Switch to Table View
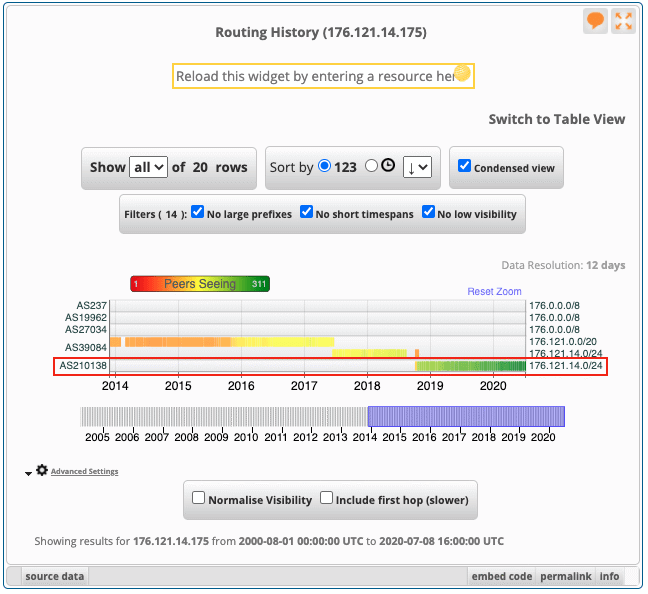The image size is (648, 594). 557,119
